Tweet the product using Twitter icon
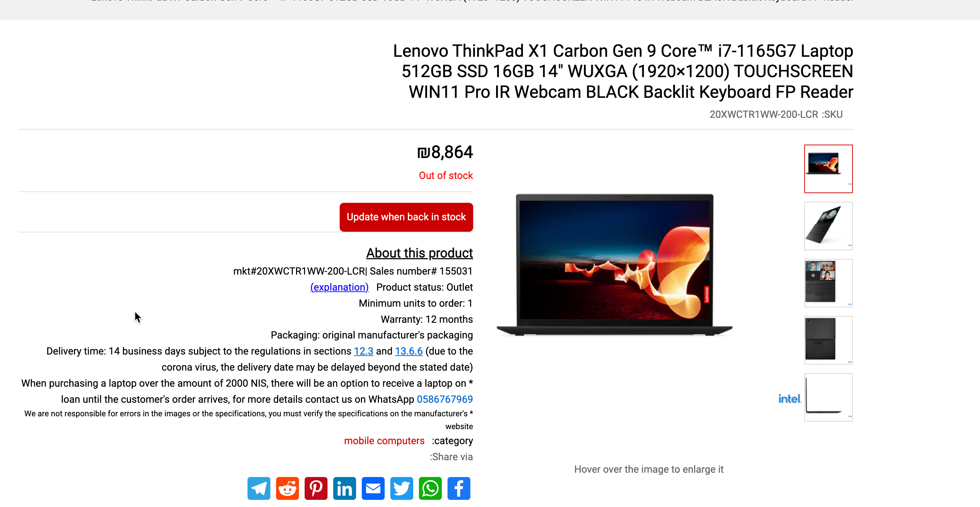Image resolution: width=980 pixels, height=507 pixels. coord(401,488)
